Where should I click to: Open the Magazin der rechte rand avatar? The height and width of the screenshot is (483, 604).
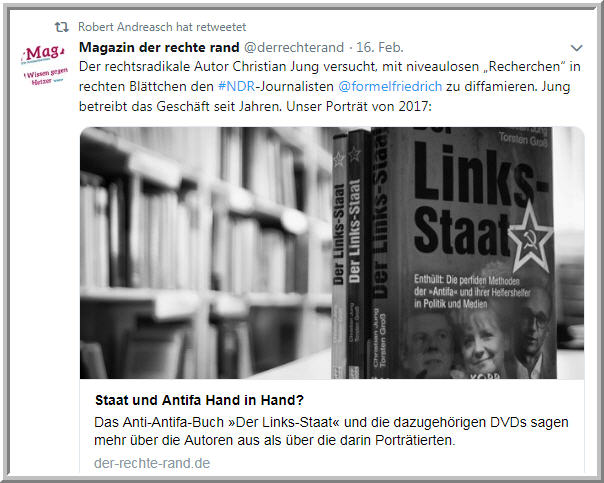(x=45, y=64)
